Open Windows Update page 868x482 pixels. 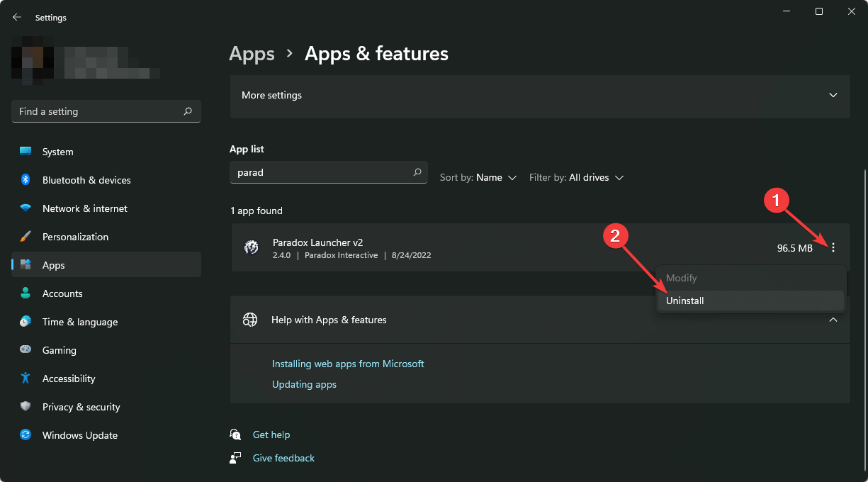pyautogui.click(x=106, y=435)
